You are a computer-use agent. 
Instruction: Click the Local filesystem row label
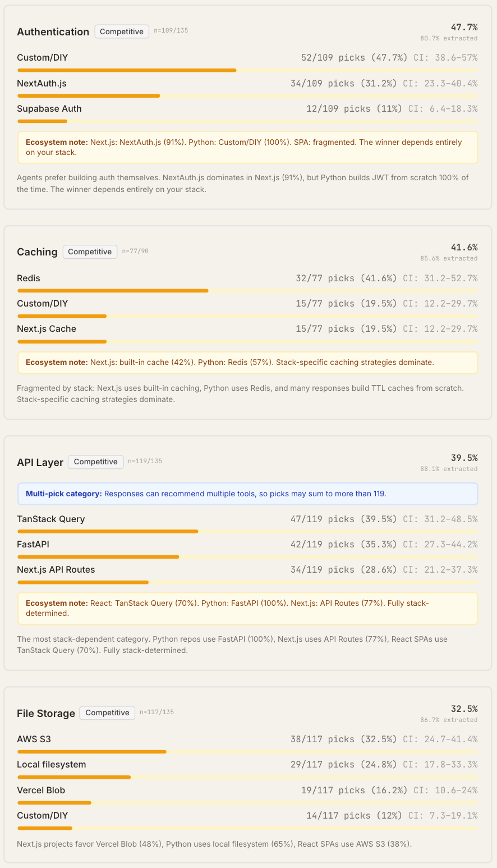coord(52,764)
